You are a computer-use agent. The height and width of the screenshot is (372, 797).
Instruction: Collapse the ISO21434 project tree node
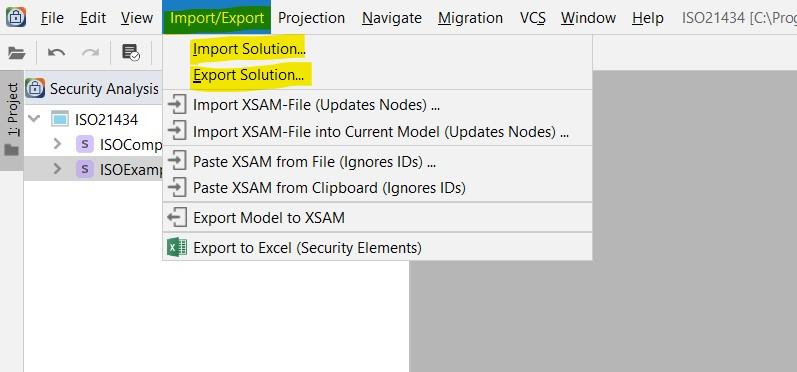tap(34, 119)
